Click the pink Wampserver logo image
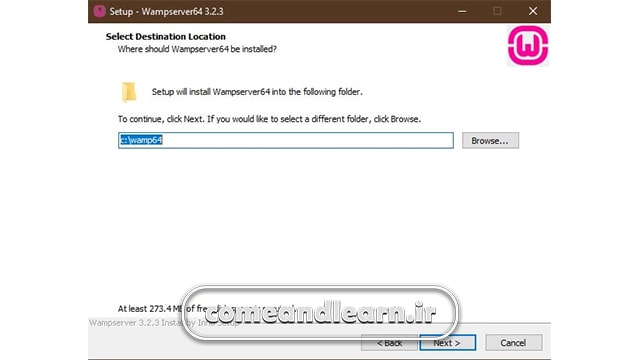640x360 pixels. point(528,45)
